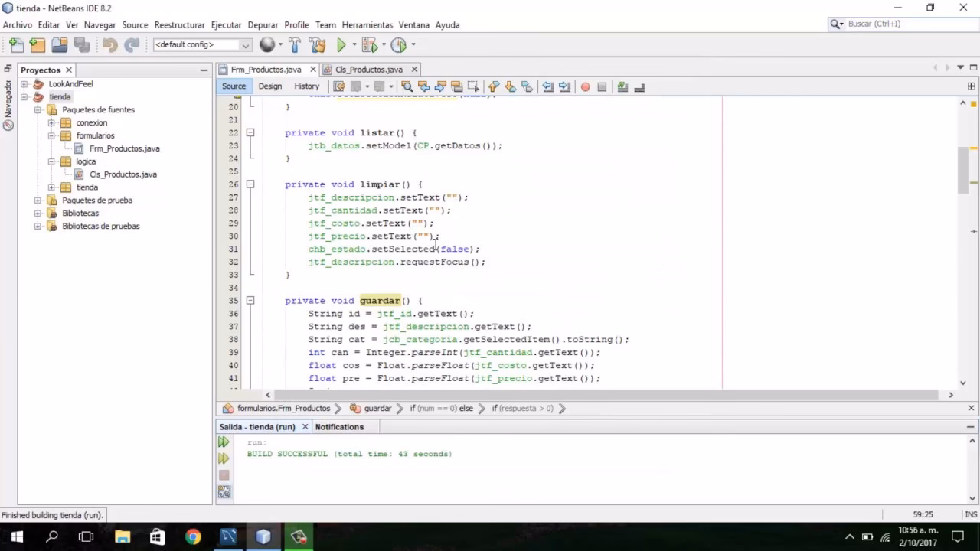
Task: Switch to Design view
Action: tap(269, 86)
